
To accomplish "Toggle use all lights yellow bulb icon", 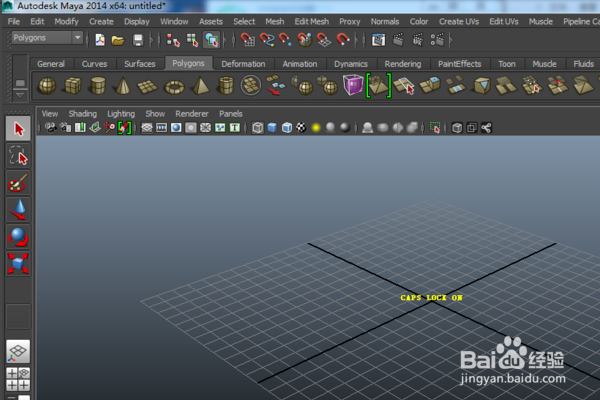I will pos(316,127).
